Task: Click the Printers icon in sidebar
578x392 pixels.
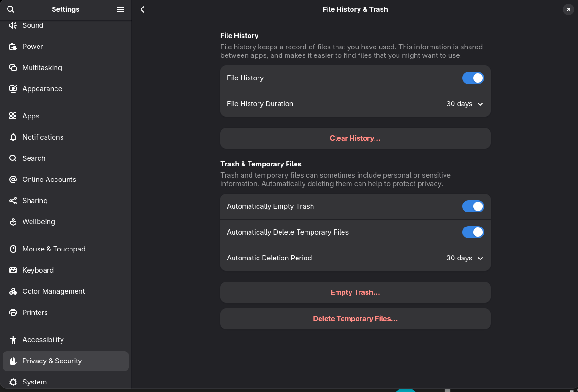Action: [x=13, y=313]
